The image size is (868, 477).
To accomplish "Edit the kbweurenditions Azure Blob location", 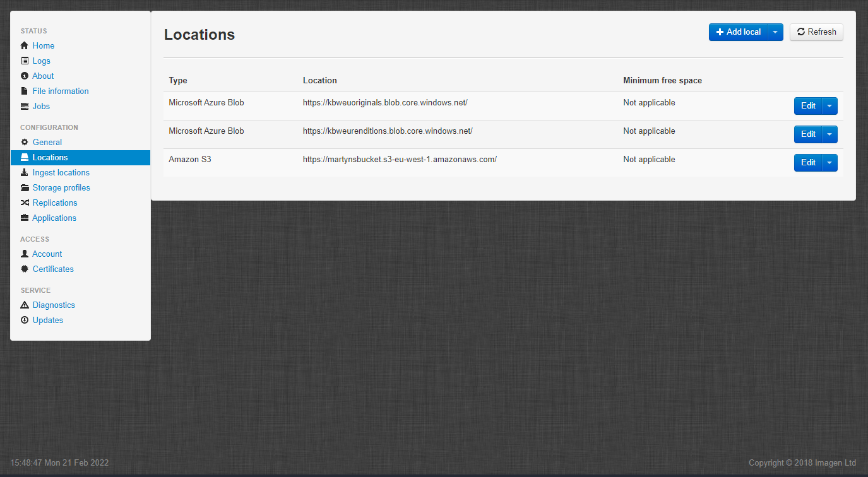I will tap(808, 134).
